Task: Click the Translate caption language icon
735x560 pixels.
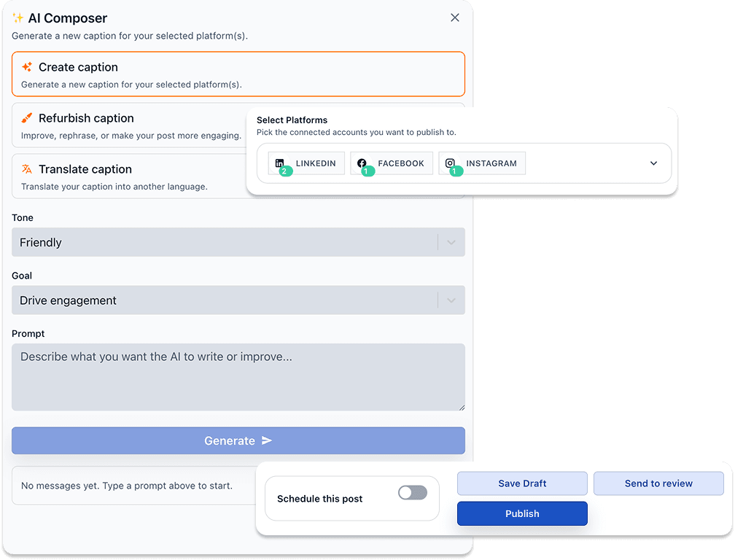Action: (27, 169)
